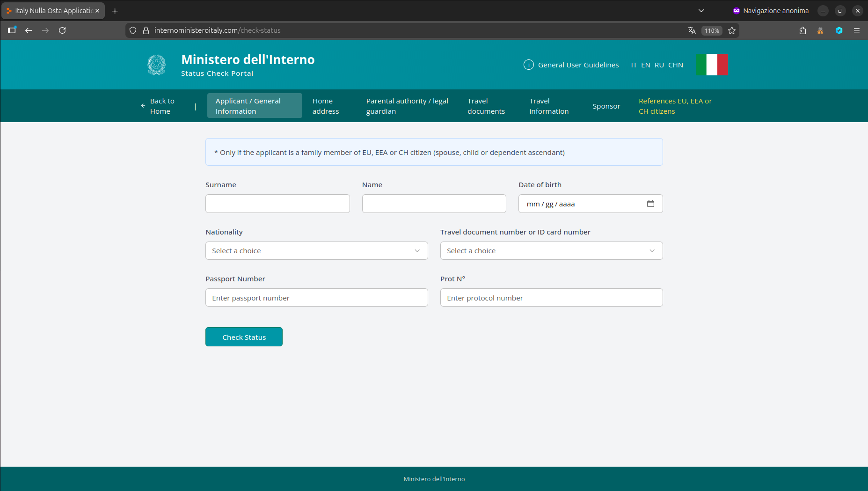This screenshot has height=491, width=868.
Task: Expand the Nationality dropdown
Action: [316, 251]
